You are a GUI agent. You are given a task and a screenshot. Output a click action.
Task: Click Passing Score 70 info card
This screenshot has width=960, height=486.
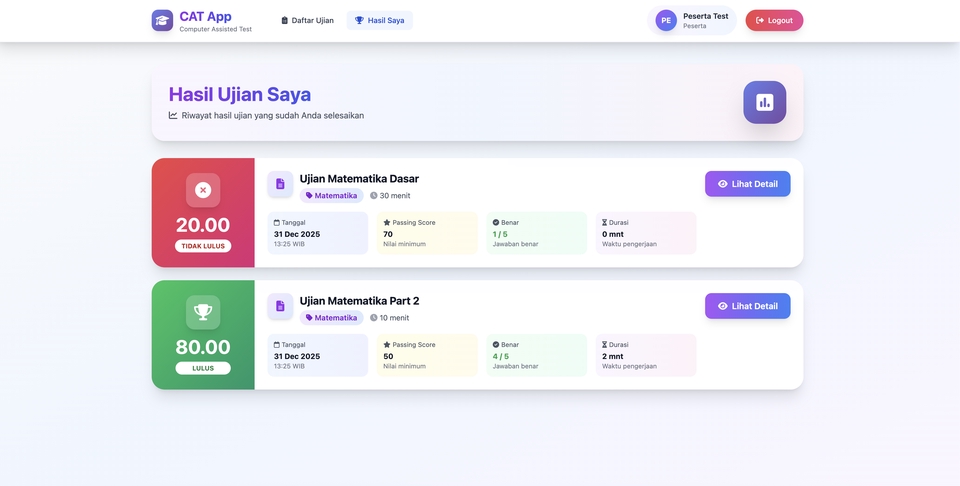coord(427,233)
